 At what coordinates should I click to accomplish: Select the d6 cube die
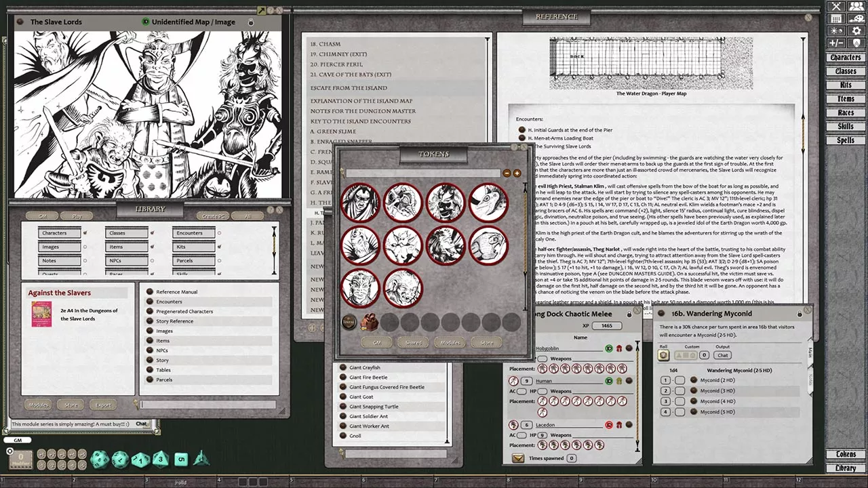pos(181,460)
